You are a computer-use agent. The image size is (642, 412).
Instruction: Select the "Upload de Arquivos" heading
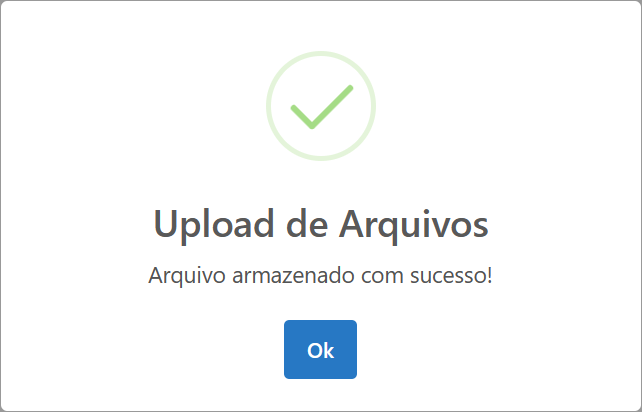(x=321, y=224)
